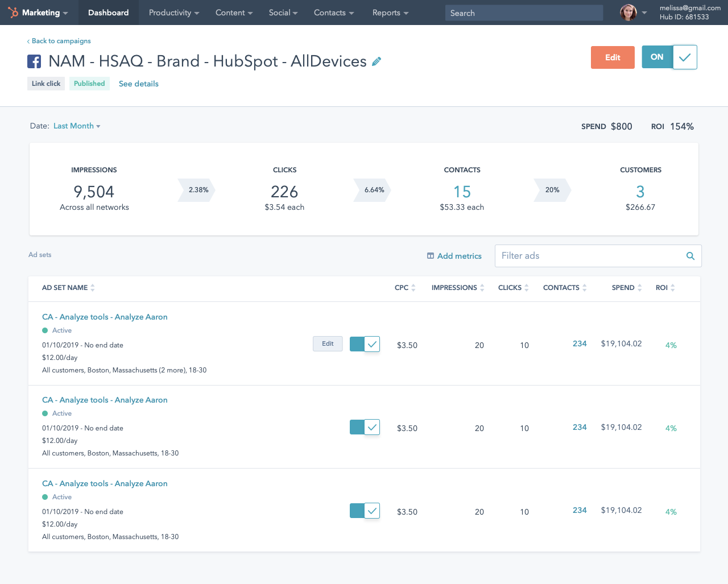Click the 6.64% conversion arrow
Viewport: 728px width, 584px height.
click(x=373, y=190)
